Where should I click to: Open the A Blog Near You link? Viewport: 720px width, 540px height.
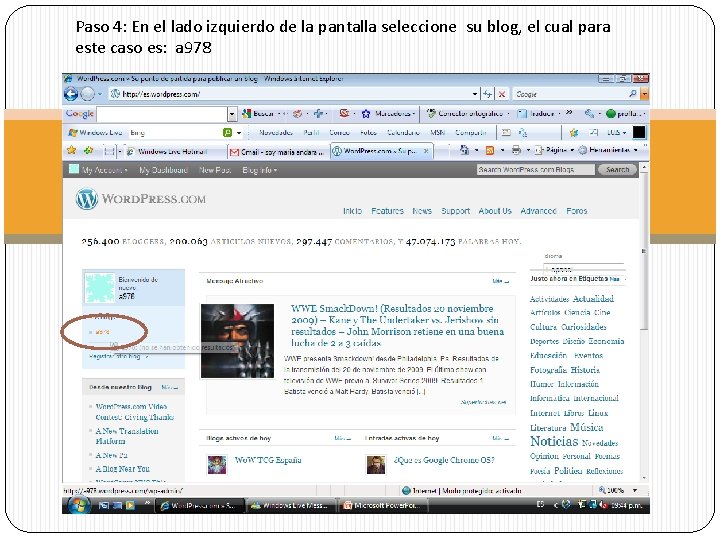pos(122,469)
